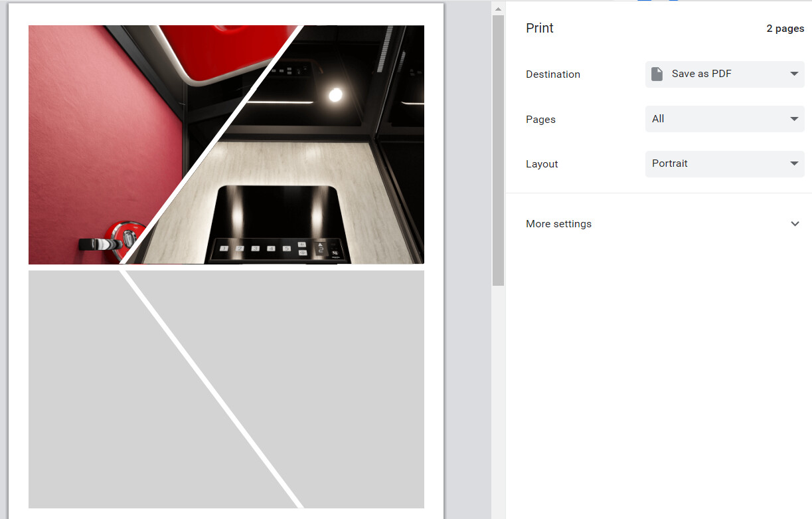Open the Layout dropdown set to Portrait

(x=724, y=163)
